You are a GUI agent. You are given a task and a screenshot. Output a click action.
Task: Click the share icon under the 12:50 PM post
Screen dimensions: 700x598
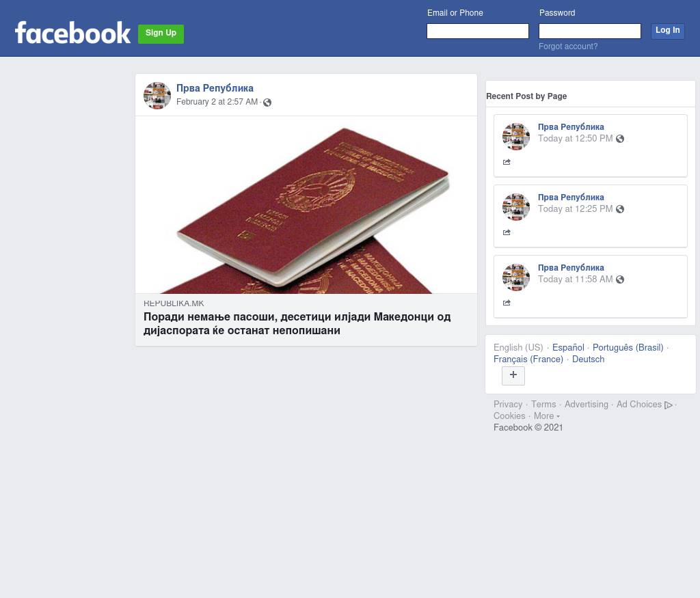(x=507, y=162)
